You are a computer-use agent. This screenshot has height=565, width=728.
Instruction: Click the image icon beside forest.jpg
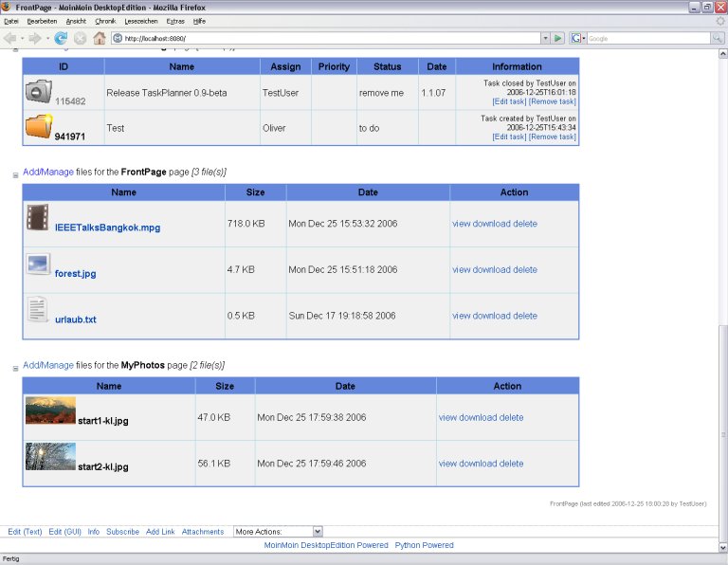click(x=38, y=264)
